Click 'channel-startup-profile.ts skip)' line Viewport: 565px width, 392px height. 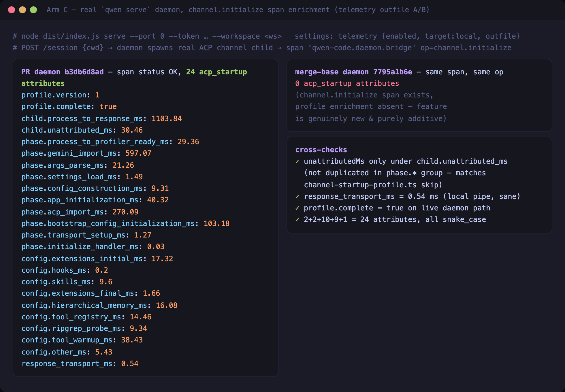point(373,185)
